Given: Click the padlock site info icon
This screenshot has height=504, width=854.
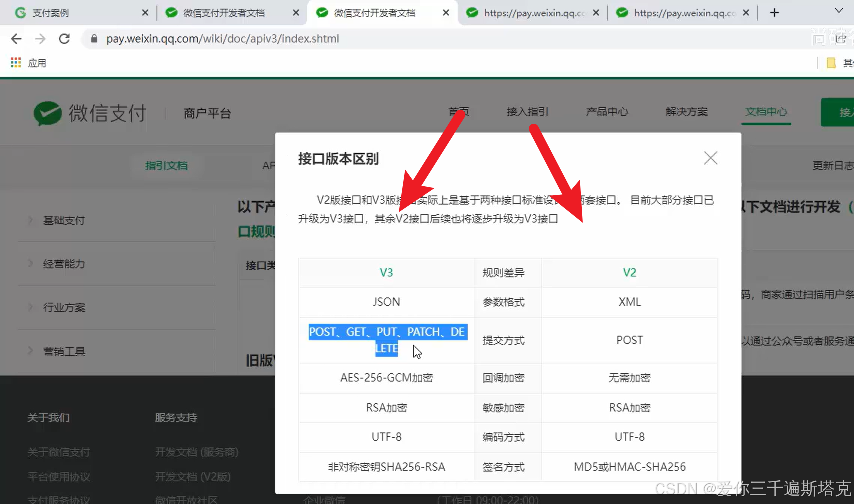Looking at the screenshot, I should tap(94, 39).
